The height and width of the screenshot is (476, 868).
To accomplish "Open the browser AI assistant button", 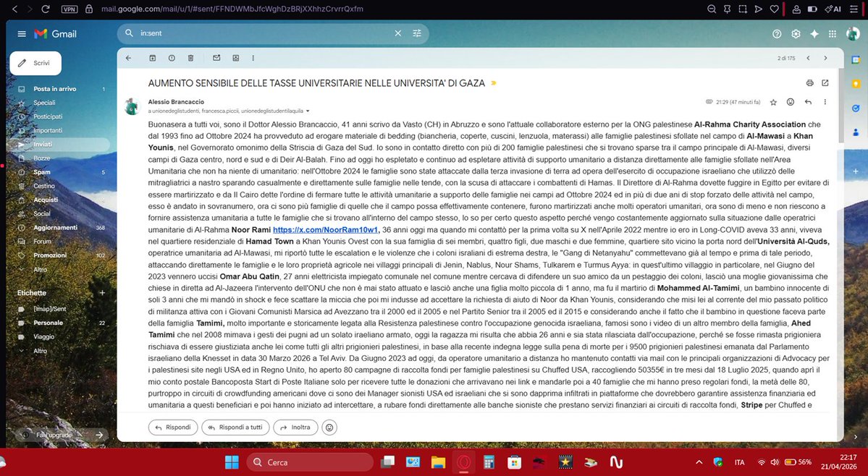I will [x=833, y=9].
